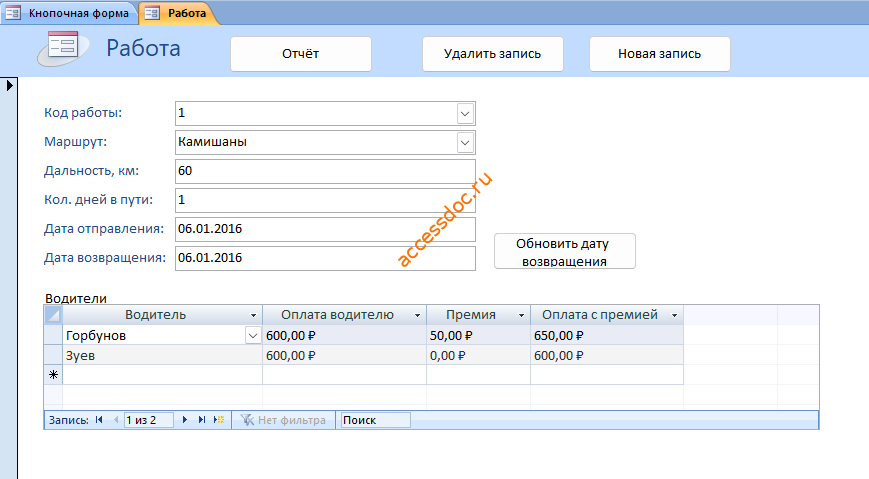
Task: Create new blank record navigator icon
Action: [219, 420]
